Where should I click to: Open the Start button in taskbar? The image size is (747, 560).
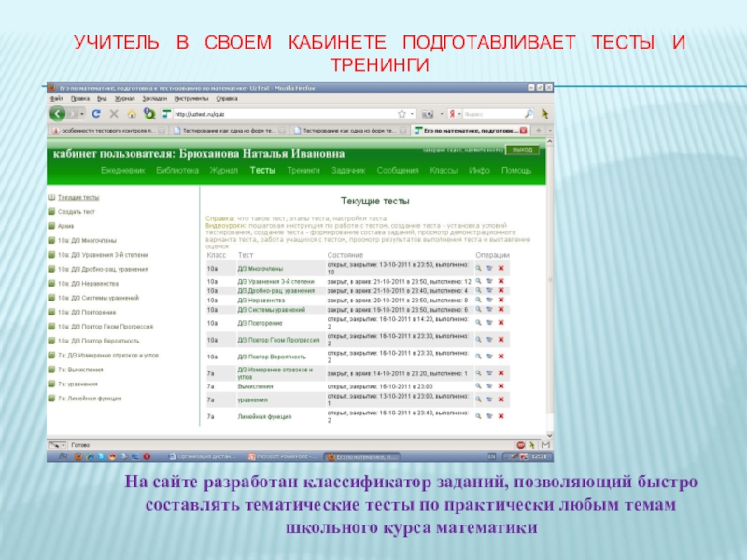[63, 456]
